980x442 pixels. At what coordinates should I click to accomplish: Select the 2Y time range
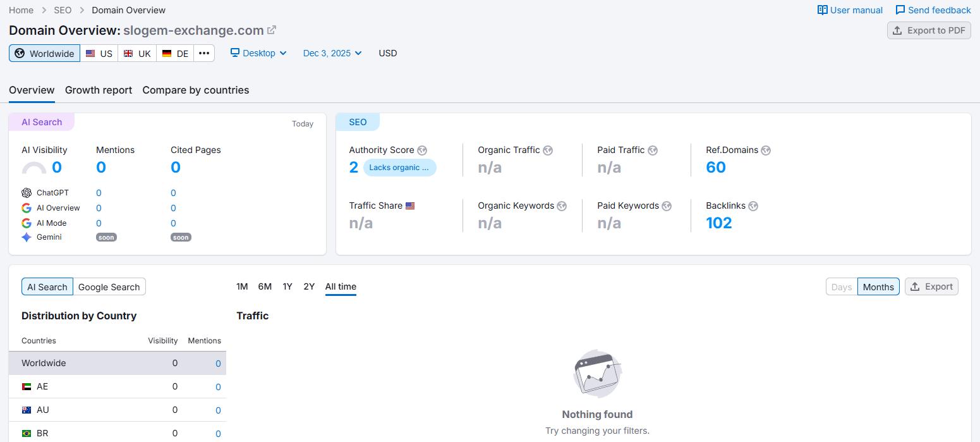309,286
